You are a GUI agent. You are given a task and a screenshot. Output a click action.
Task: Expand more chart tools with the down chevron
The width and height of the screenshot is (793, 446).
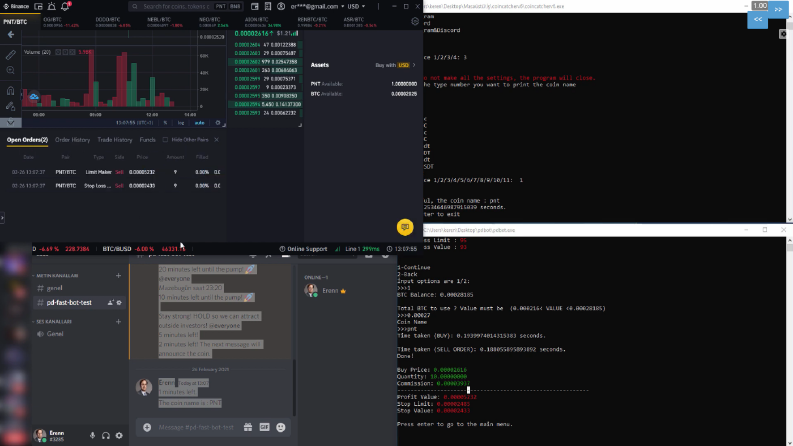(11, 122)
